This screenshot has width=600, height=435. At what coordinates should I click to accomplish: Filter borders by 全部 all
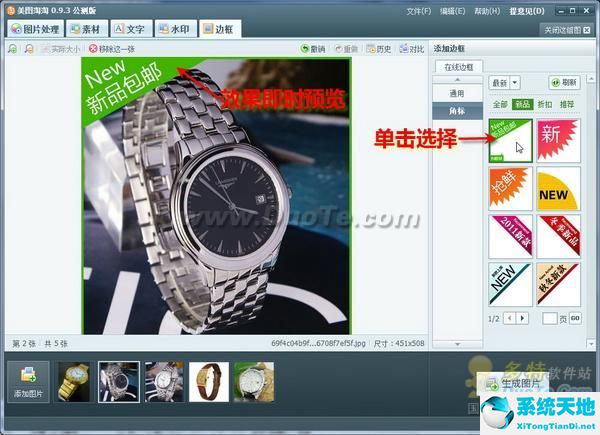(500, 104)
